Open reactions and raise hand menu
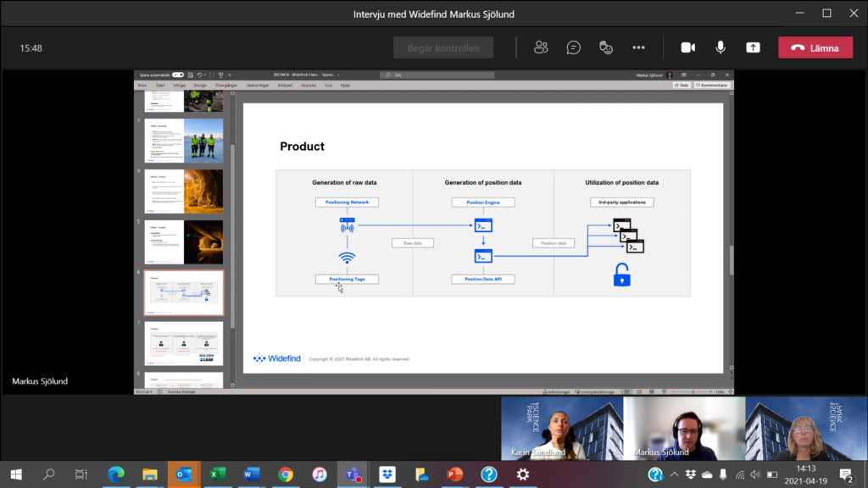 [x=606, y=47]
